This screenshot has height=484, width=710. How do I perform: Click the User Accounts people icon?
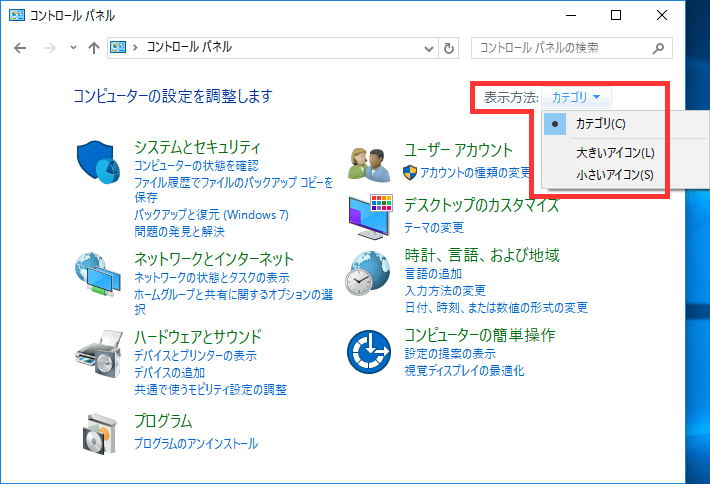367,161
